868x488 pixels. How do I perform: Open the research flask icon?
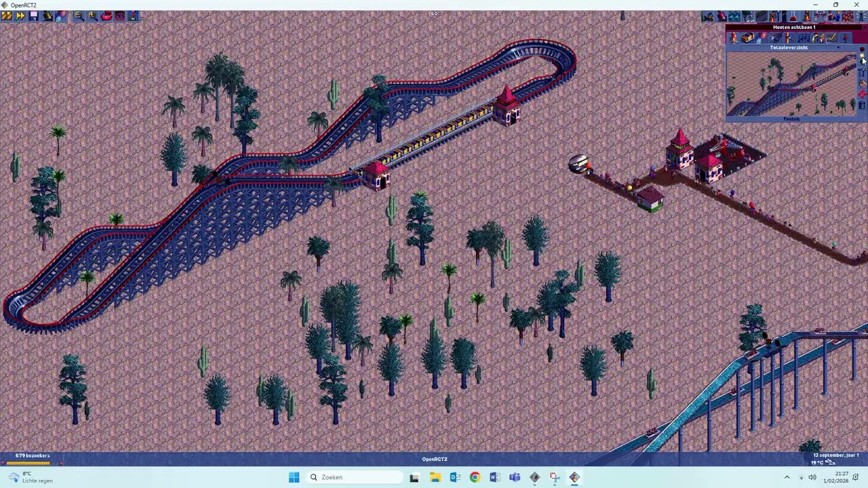pos(793,16)
